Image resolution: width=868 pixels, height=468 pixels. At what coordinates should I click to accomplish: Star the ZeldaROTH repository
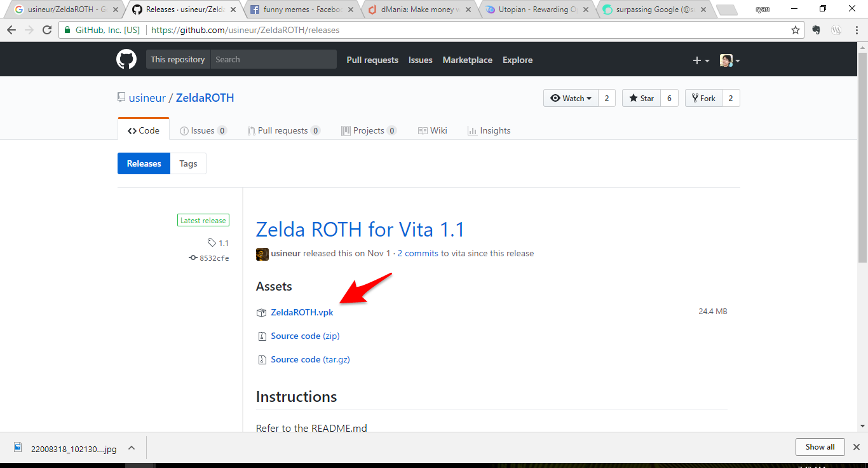pos(641,98)
